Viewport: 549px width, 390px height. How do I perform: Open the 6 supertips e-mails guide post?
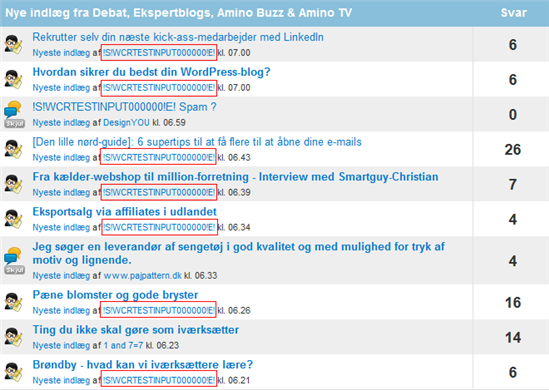pyautogui.click(x=197, y=142)
